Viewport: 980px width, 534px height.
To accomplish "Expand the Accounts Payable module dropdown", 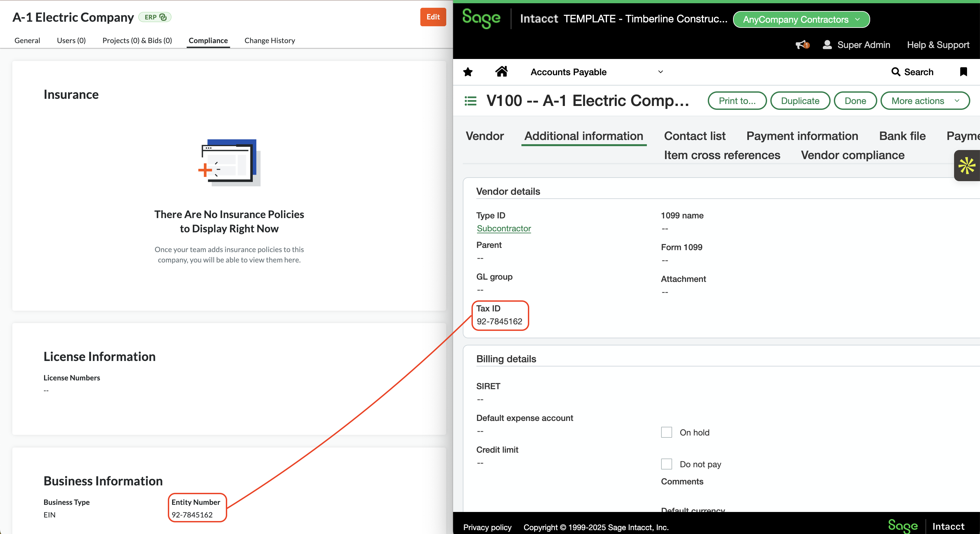I will (661, 72).
